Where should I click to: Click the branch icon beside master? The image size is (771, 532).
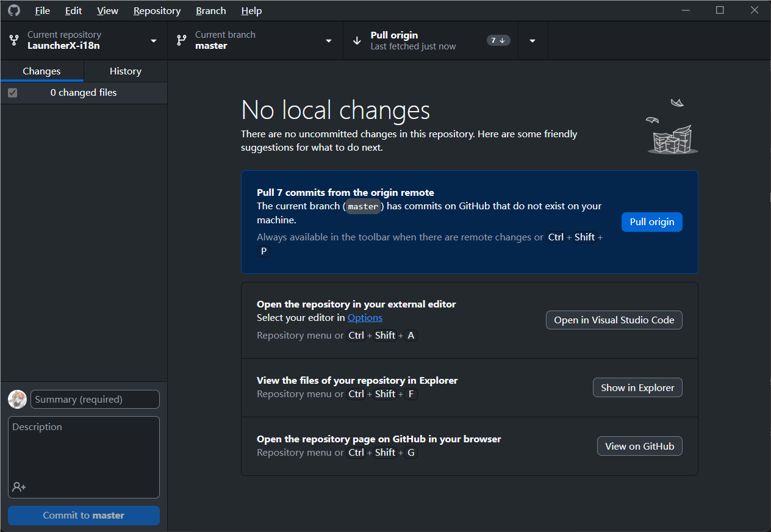[181, 40]
